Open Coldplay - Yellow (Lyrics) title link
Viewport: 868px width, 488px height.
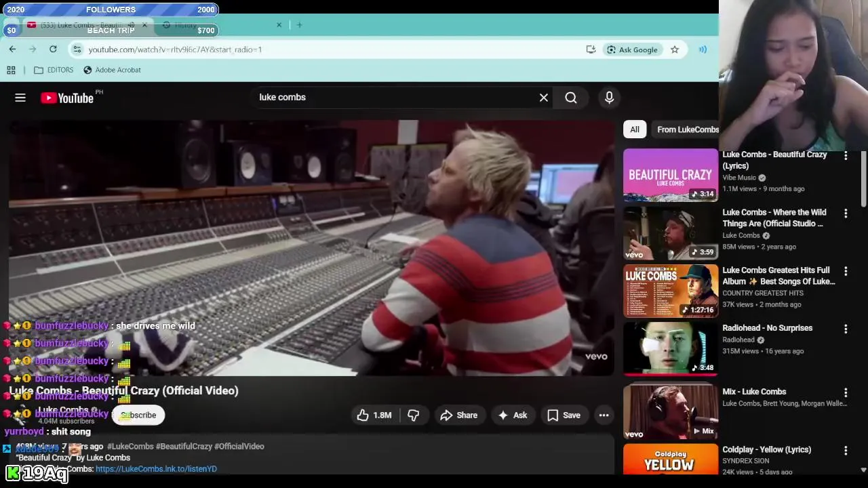[766, 449]
